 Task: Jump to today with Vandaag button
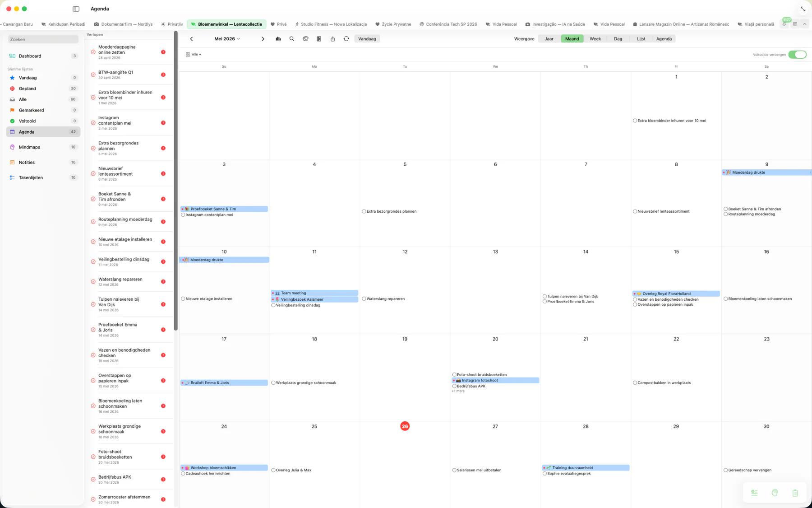click(x=367, y=39)
